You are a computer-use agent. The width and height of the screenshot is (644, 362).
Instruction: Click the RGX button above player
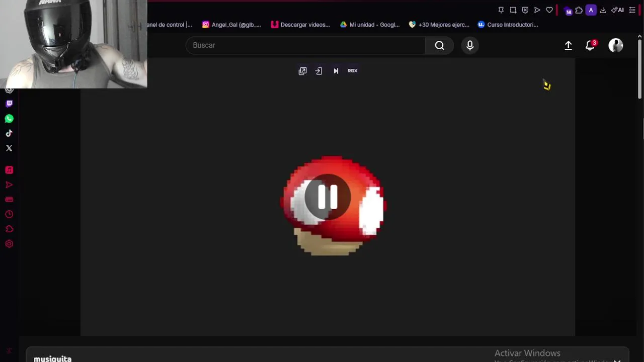point(352,71)
